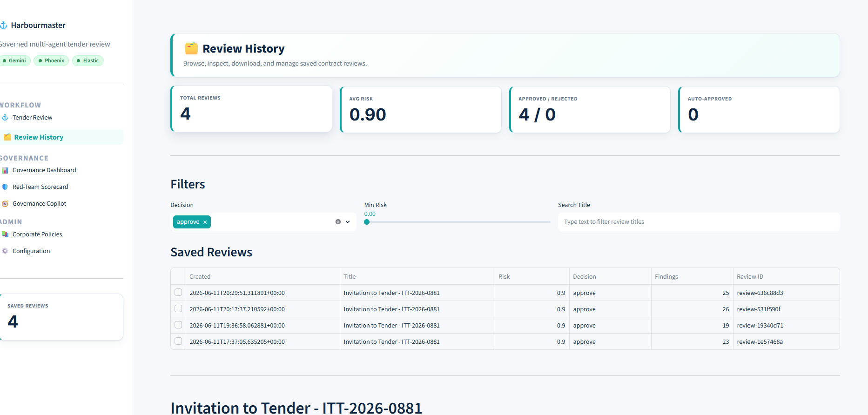Click the Avg Risk 0.90 metric card
The width and height of the screenshot is (868, 415).
click(x=421, y=109)
